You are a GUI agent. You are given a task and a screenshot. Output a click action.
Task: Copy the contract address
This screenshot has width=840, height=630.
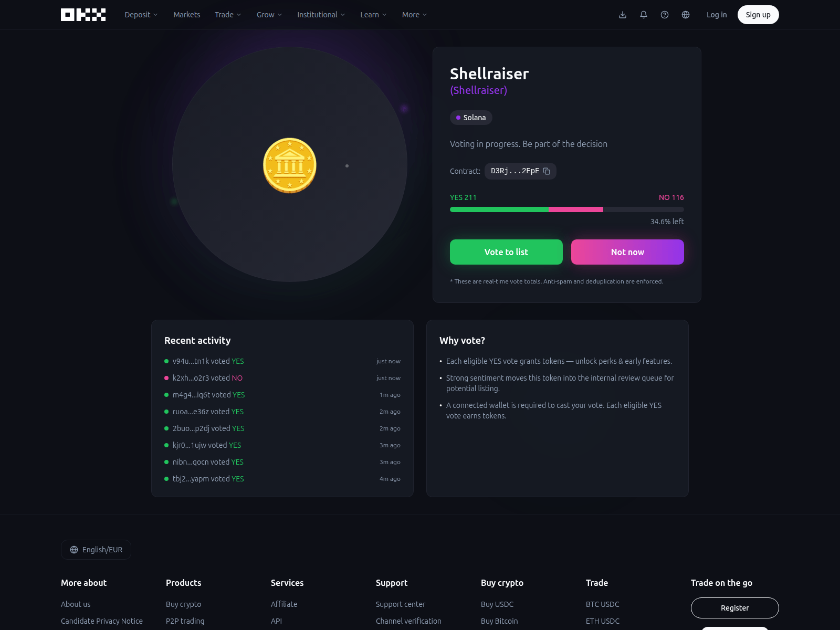547,171
